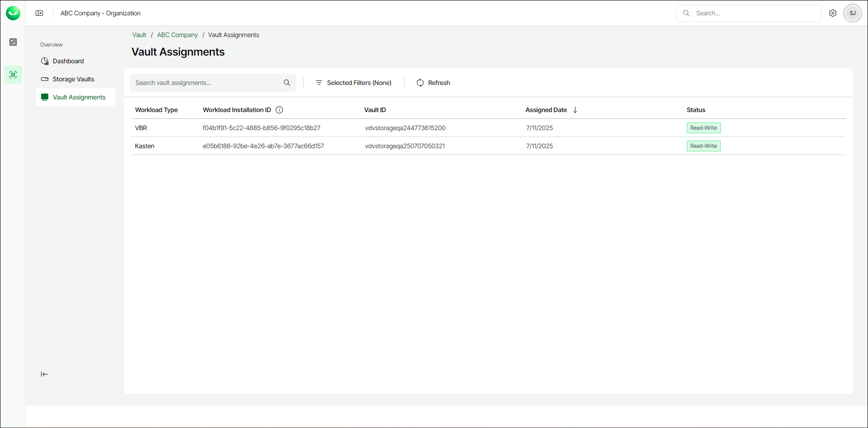This screenshot has width=868, height=428.
Task: Open the SJ user avatar menu
Action: [x=853, y=13]
